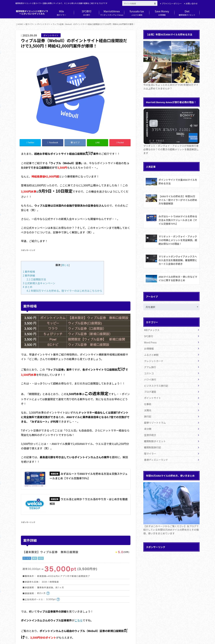This screenshot has width=215, height=644.
Task: Open the ポイントサイト category in sidebar list
Action: 171,398
